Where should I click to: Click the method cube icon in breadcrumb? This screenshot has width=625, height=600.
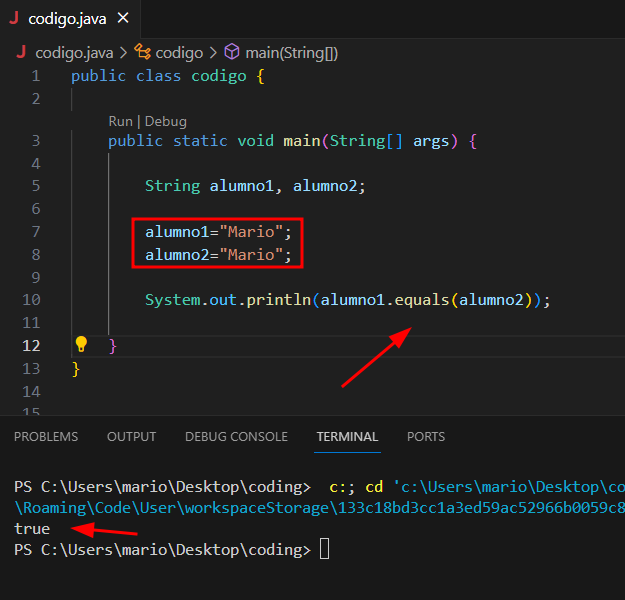[x=232, y=52]
